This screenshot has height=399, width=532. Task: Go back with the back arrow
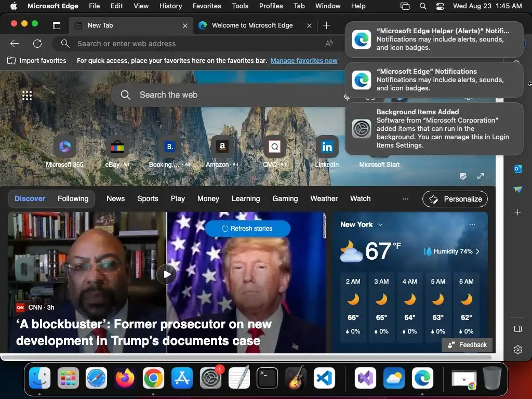click(15, 44)
